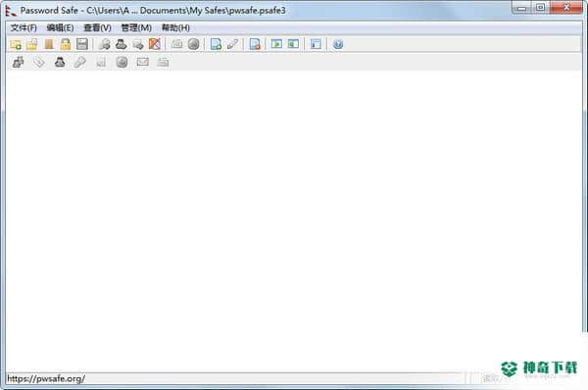Click the expand all green panel icon
This screenshot has width=588, height=390.
point(276,44)
